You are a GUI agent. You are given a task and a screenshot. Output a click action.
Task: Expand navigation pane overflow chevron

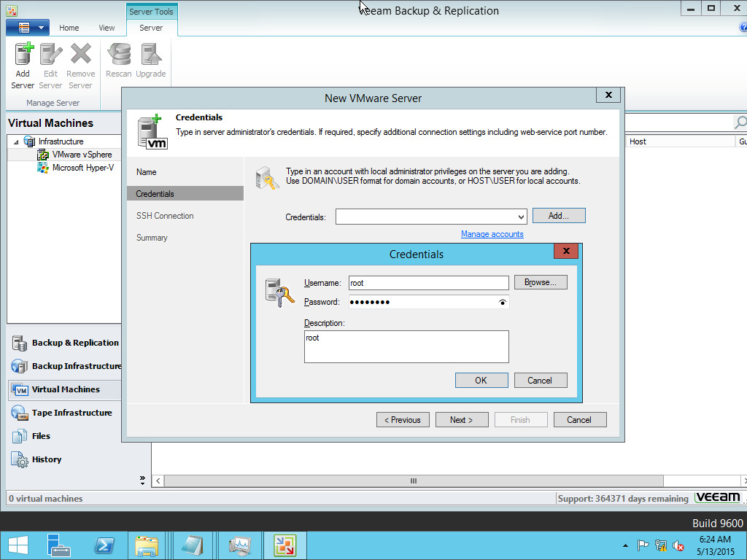(142, 480)
